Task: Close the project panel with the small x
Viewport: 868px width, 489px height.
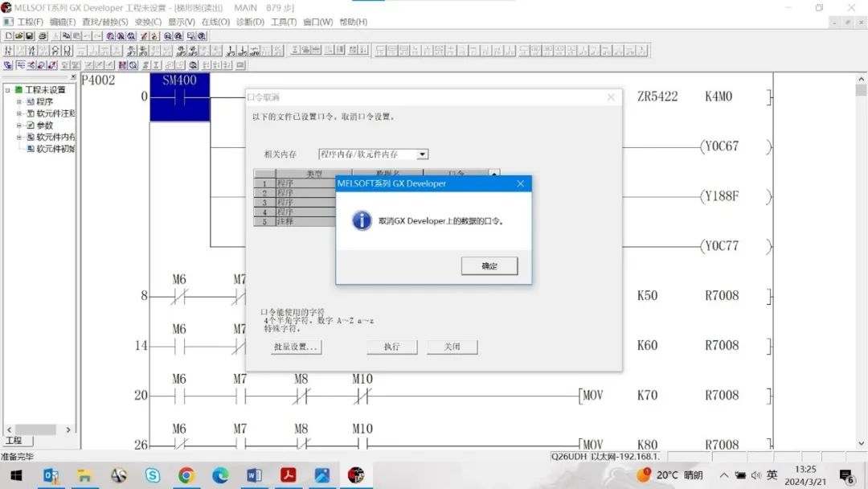Action: coord(73,77)
